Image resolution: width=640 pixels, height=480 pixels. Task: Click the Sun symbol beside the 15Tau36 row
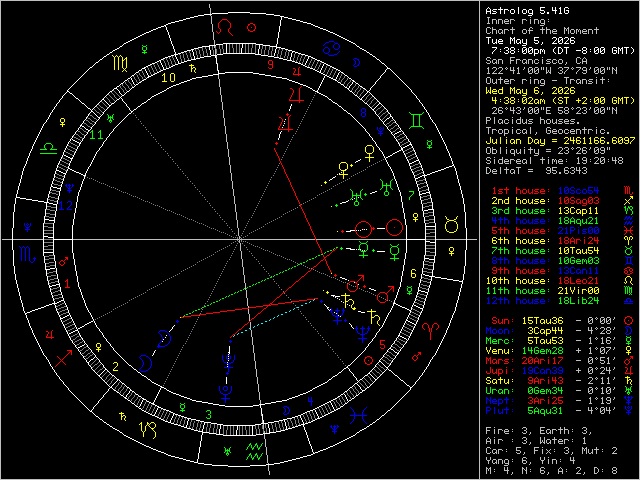[x=628, y=321]
